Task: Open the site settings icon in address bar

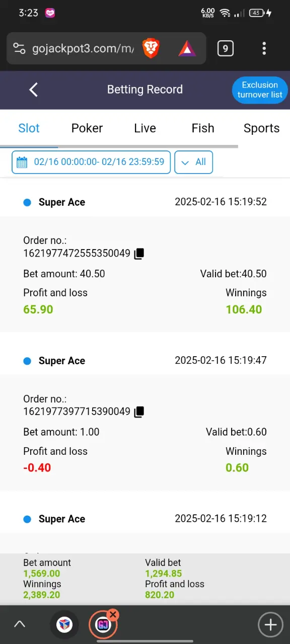Action: point(20,49)
